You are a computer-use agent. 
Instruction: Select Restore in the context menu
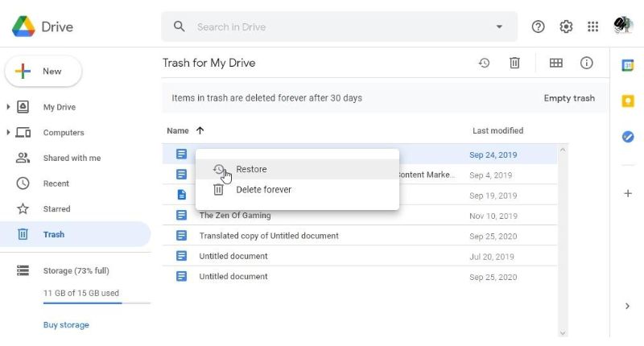coord(251,169)
